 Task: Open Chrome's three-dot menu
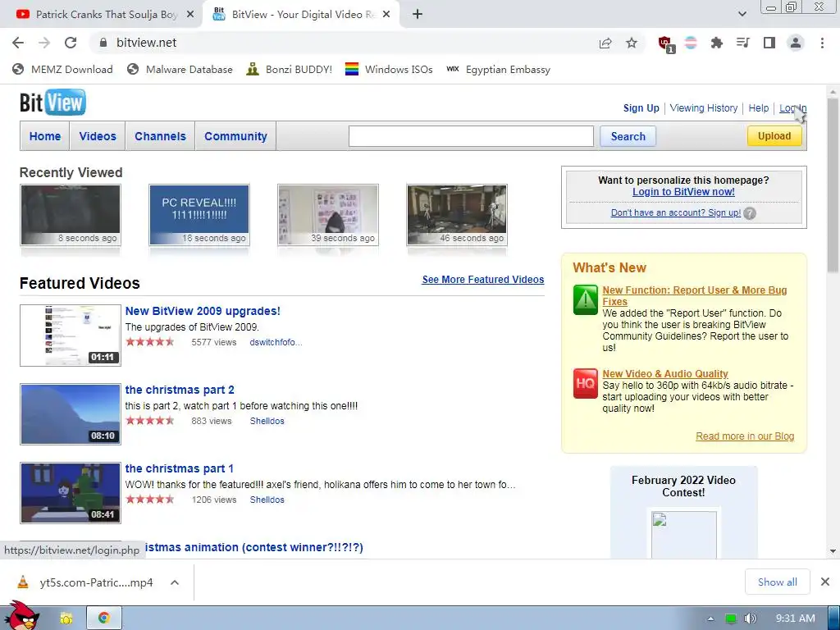[x=822, y=43]
